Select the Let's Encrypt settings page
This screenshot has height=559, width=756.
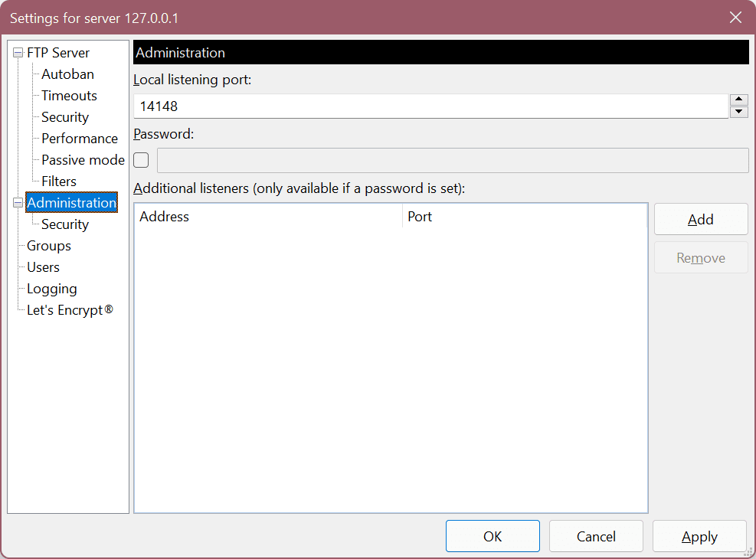tap(70, 309)
